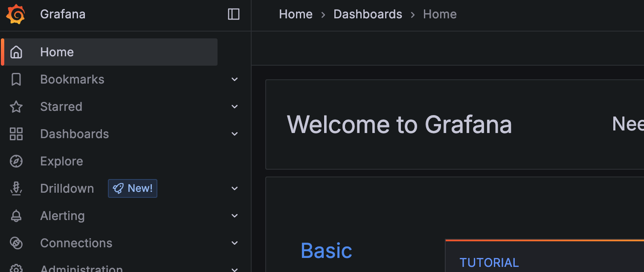Click the Welcome to Grafana heading

399,124
